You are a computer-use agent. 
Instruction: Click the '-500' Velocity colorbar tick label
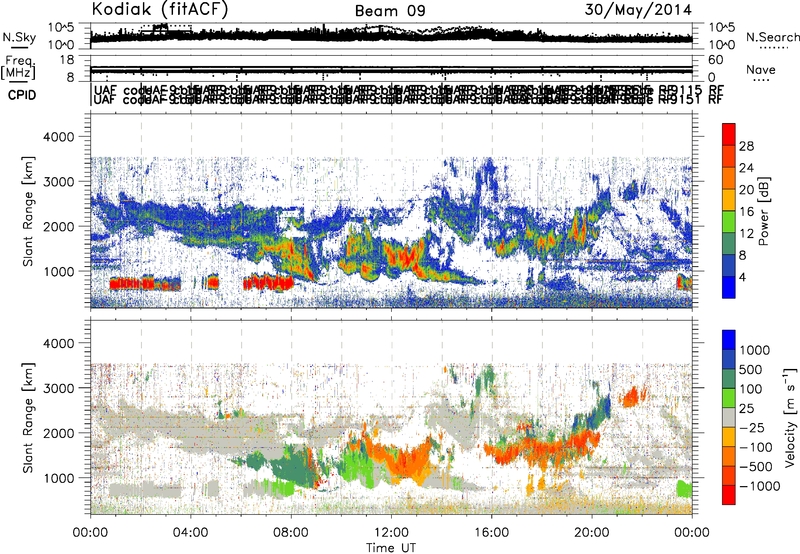(x=756, y=467)
